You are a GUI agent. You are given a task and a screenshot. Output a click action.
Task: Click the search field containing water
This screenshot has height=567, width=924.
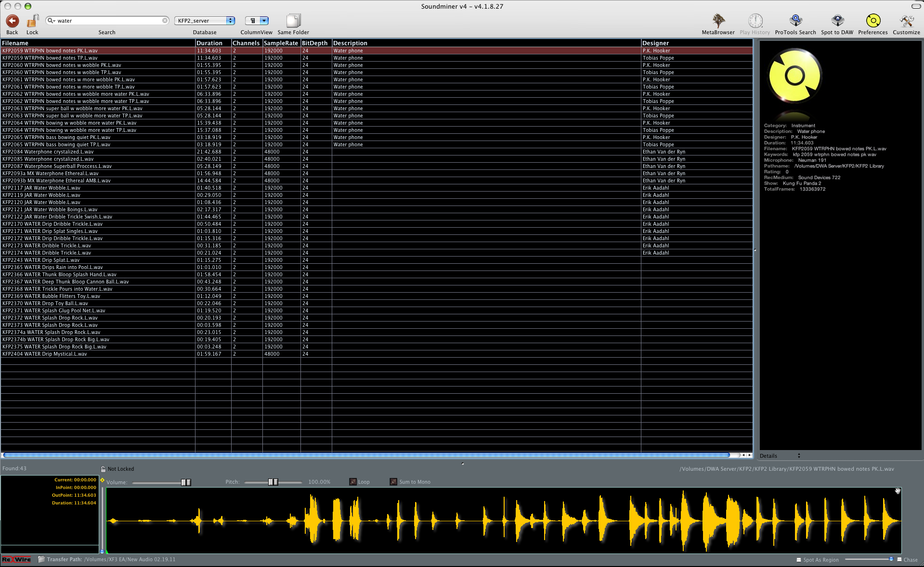pyautogui.click(x=108, y=21)
